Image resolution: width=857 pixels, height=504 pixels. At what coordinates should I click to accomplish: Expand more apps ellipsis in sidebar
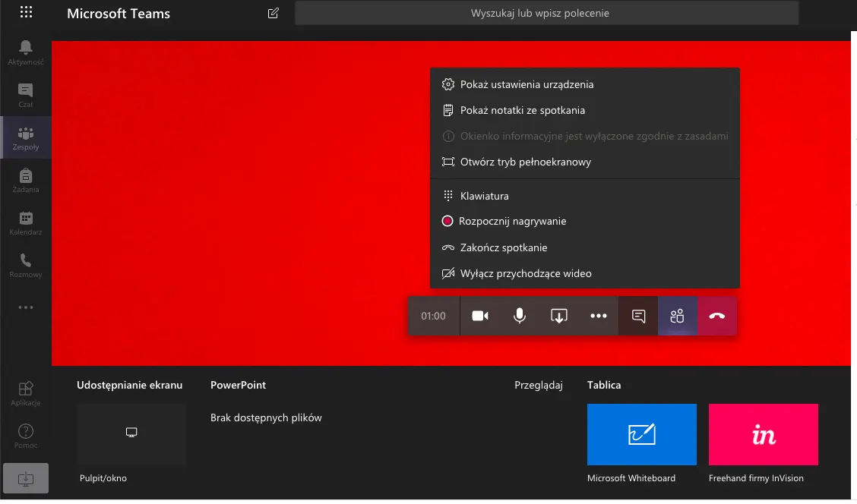click(26, 307)
